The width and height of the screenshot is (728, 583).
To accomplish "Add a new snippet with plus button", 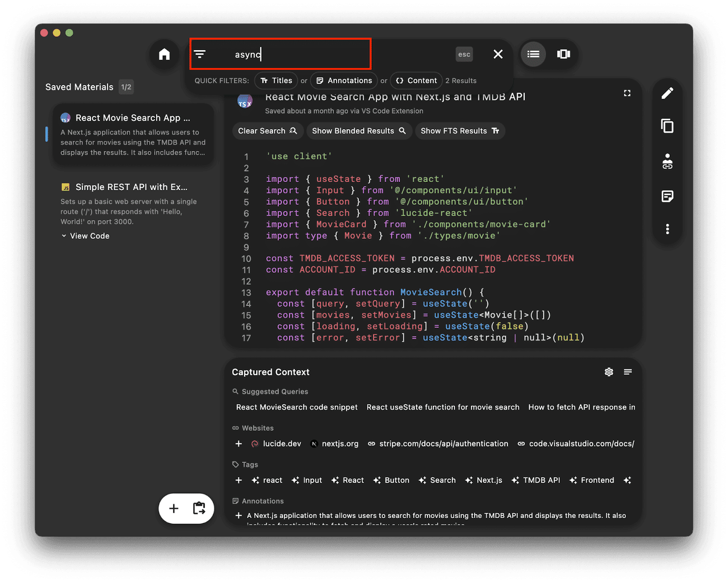I will 174,508.
